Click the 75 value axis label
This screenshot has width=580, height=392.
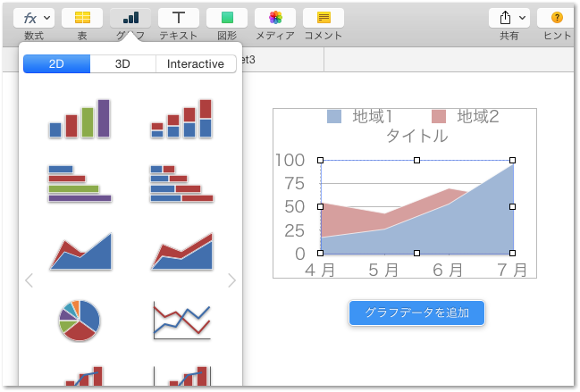[294, 184]
